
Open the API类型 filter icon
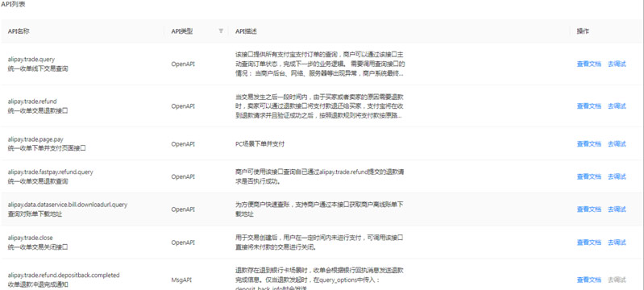[221, 31]
